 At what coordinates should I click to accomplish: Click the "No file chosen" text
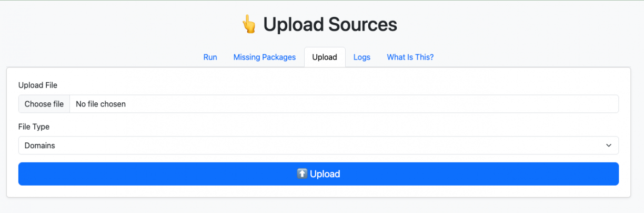coord(101,104)
